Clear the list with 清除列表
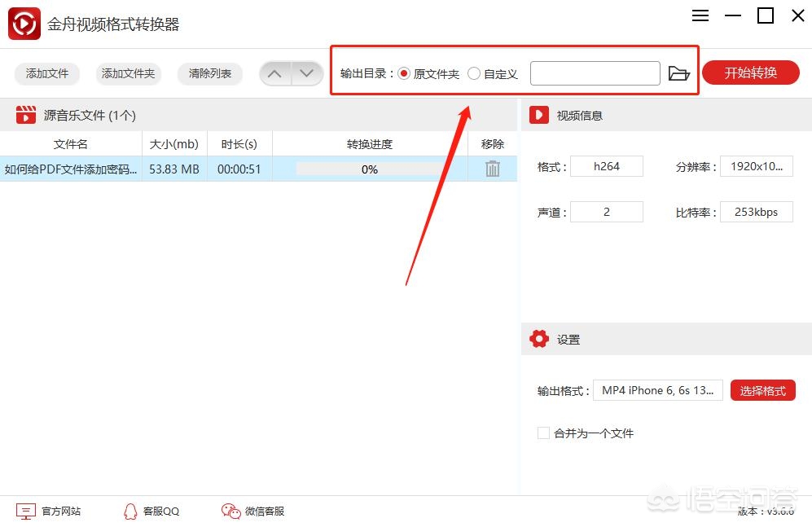 (x=210, y=73)
